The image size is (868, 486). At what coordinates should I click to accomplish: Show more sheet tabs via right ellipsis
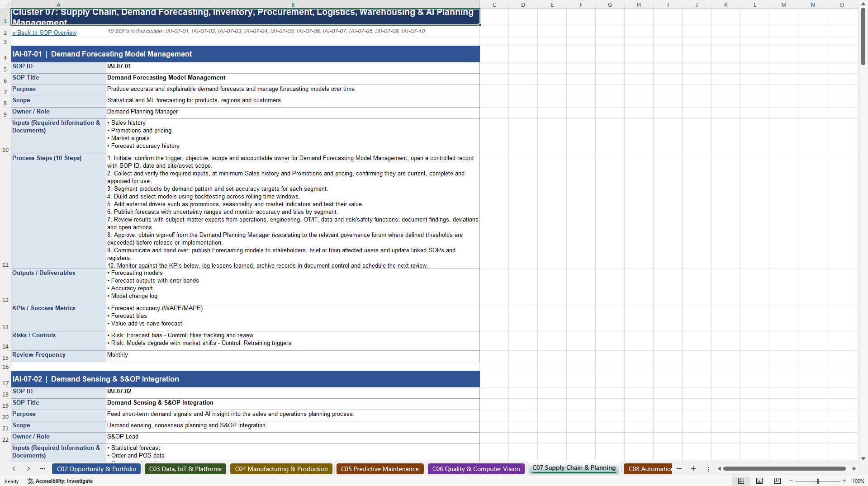679,469
